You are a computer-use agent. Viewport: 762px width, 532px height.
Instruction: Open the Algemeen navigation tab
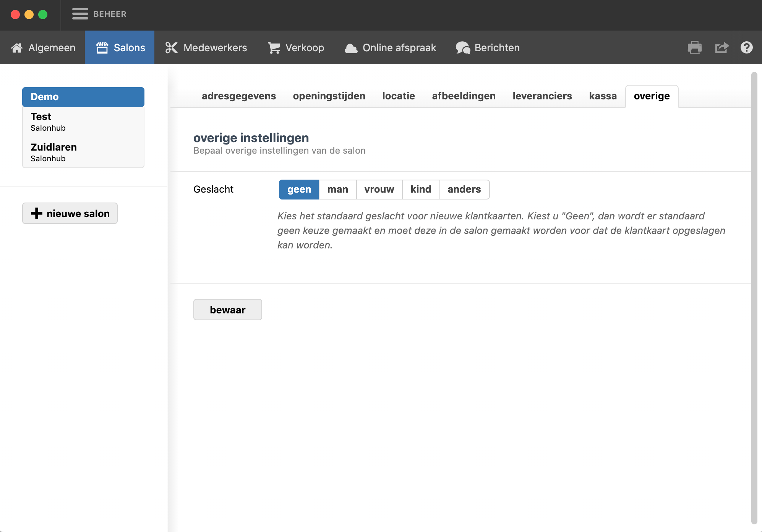click(43, 48)
